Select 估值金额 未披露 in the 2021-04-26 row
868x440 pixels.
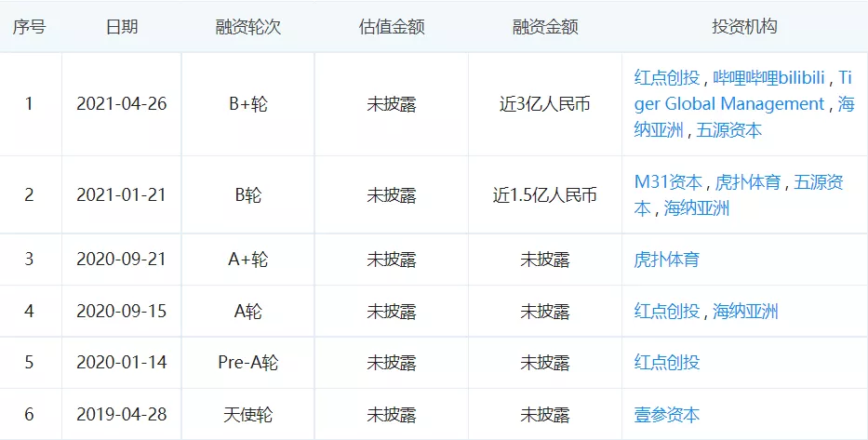tap(392, 103)
